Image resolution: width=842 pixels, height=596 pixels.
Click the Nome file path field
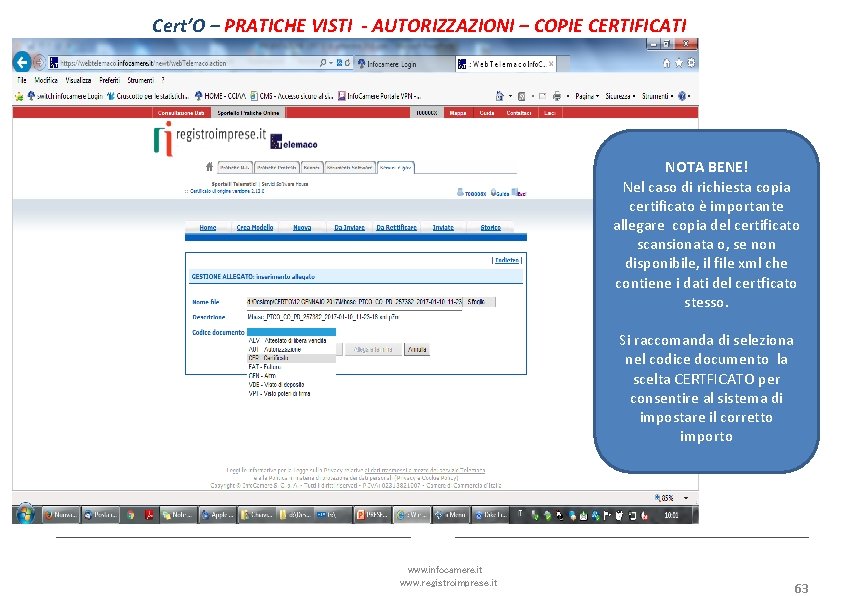click(x=354, y=302)
